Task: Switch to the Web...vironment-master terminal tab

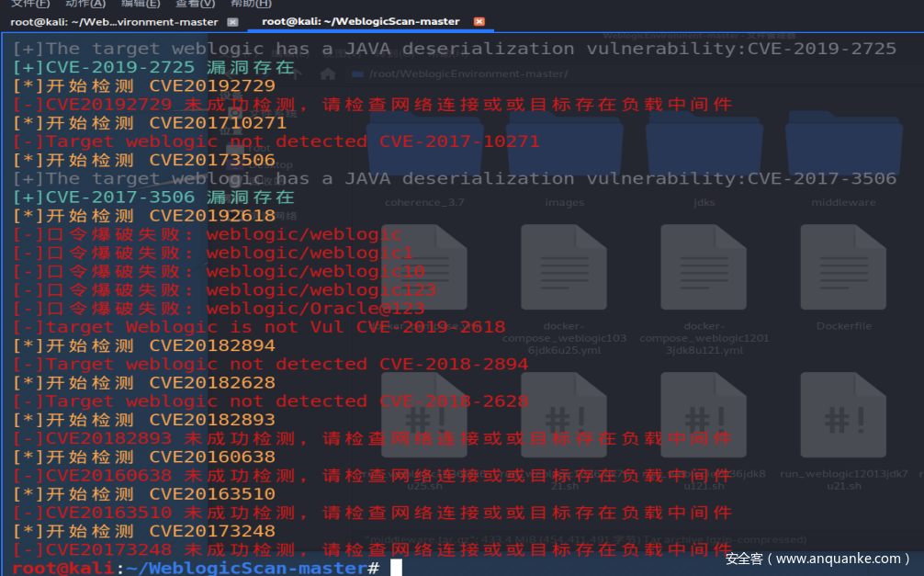Action: pyautogui.click(x=115, y=21)
